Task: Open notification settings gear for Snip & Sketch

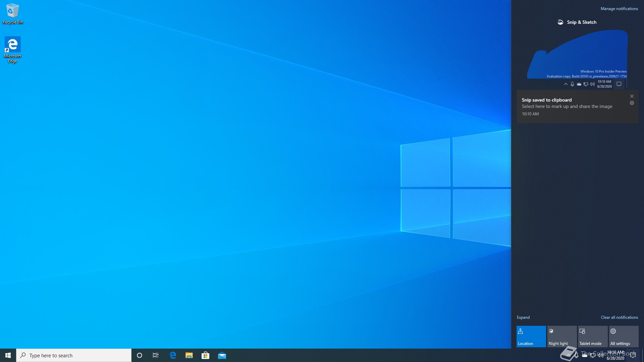Action: 632,103
